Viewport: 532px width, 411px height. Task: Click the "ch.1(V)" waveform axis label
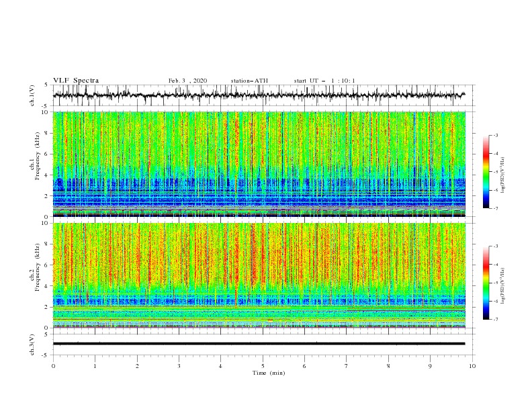coord(32,95)
